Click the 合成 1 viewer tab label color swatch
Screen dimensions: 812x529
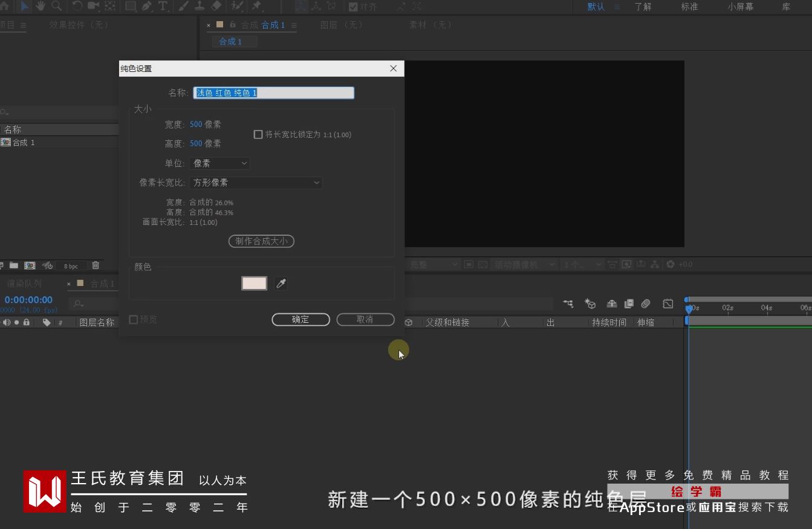(x=220, y=25)
